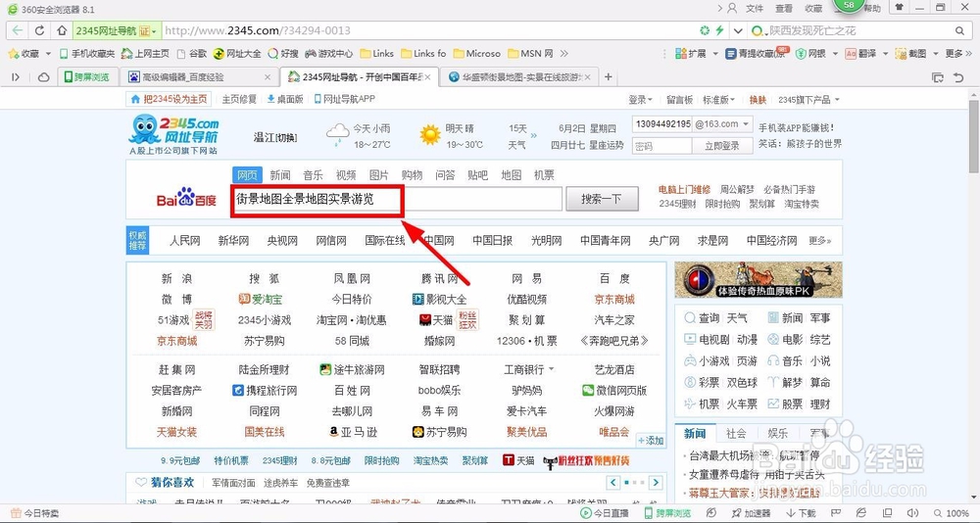Open the 亚马逊 link

pos(353,432)
